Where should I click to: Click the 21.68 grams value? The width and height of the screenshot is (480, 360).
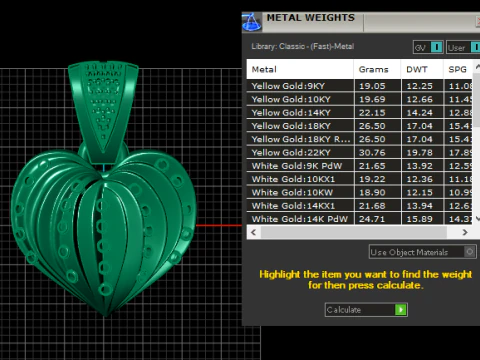[x=372, y=206]
